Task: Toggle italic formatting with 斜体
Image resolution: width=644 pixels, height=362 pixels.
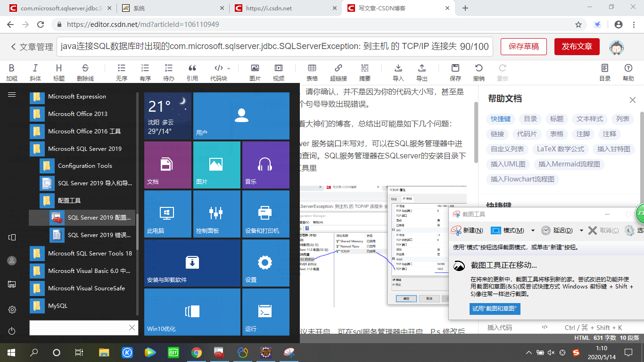Action: tap(35, 71)
